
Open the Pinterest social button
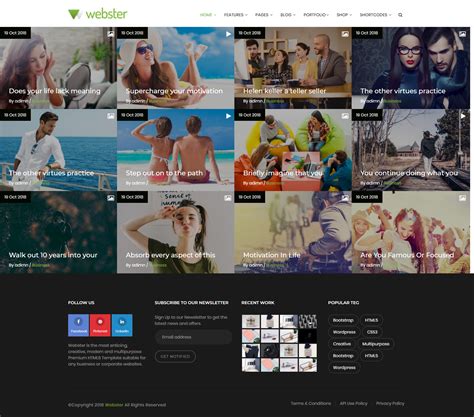(x=100, y=325)
